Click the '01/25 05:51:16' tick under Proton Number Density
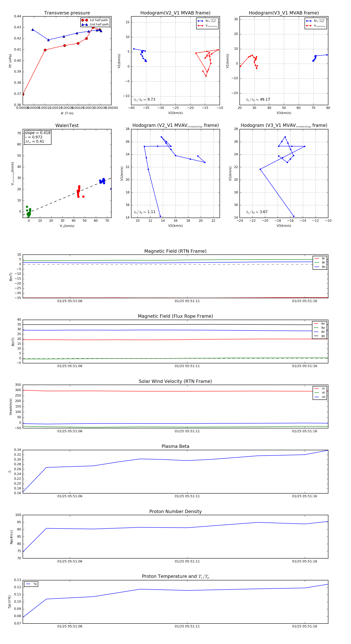 click(305, 561)
